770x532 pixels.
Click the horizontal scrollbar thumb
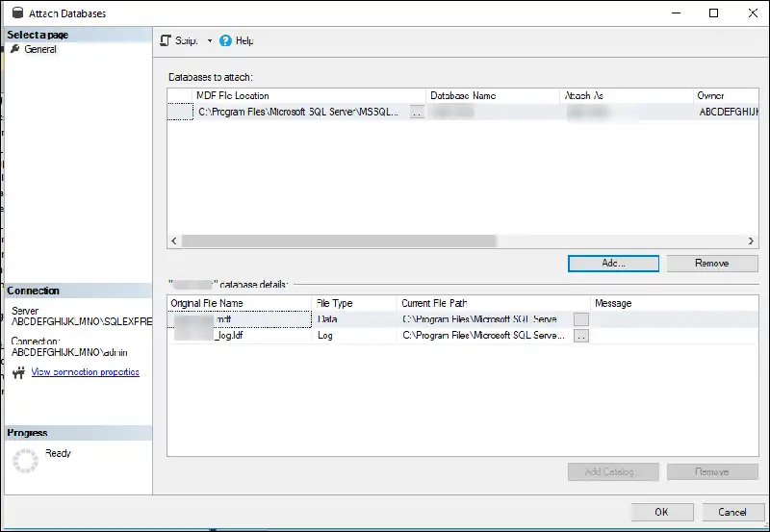point(339,241)
